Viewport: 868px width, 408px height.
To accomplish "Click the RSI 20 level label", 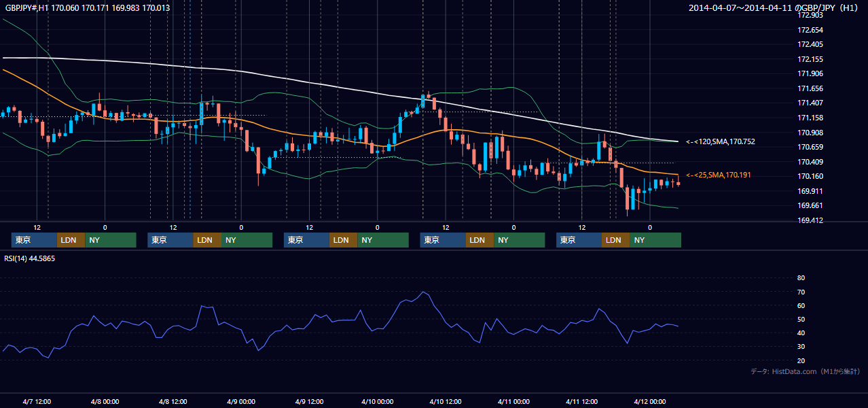I will (801, 360).
